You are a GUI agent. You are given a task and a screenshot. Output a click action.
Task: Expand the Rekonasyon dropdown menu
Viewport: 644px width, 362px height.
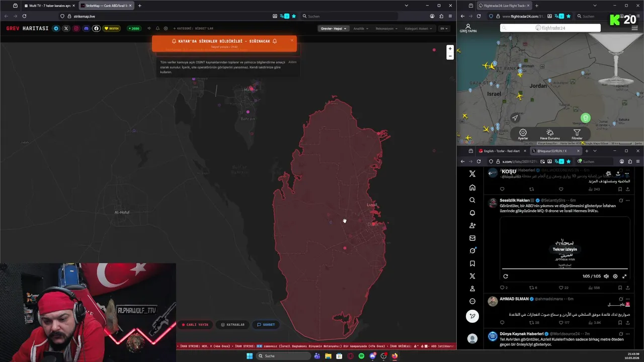pos(386,29)
